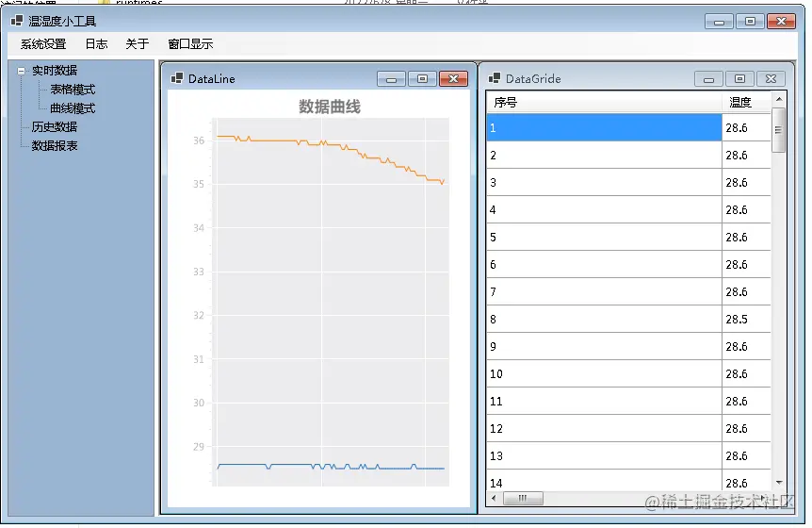The width and height of the screenshot is (812, 528).
Task: Open the 系统设置 menu
Action: click(x=43, y=44)
